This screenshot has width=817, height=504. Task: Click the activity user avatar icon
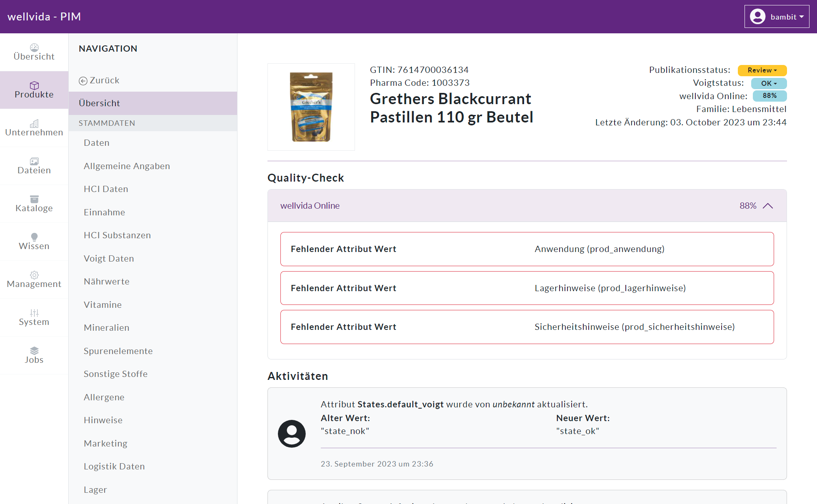pyautogui.click(x=292, y=434)
